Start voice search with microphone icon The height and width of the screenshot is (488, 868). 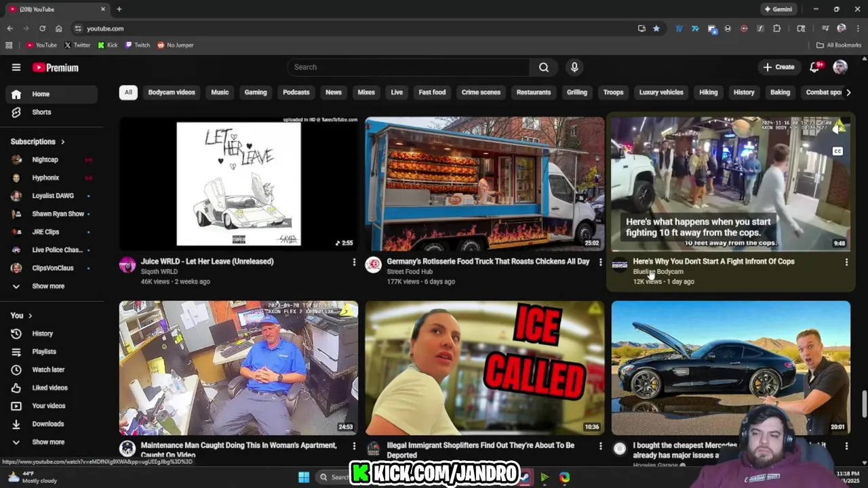[574, 67]
